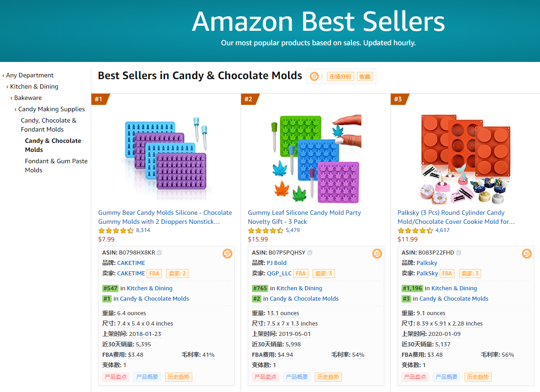Screen dimensions: 540x392
Task: Click the 收藏 button next to title
Action: coord(365,76)
